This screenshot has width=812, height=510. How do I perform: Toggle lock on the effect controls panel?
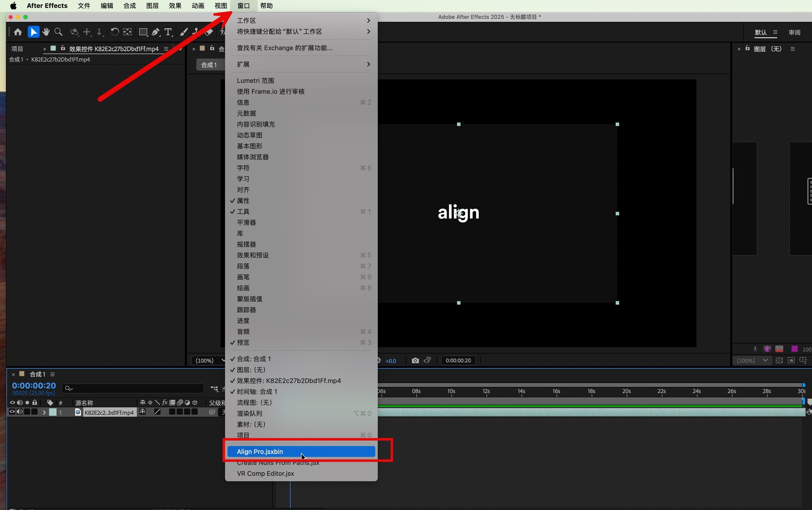pos(63,48)
